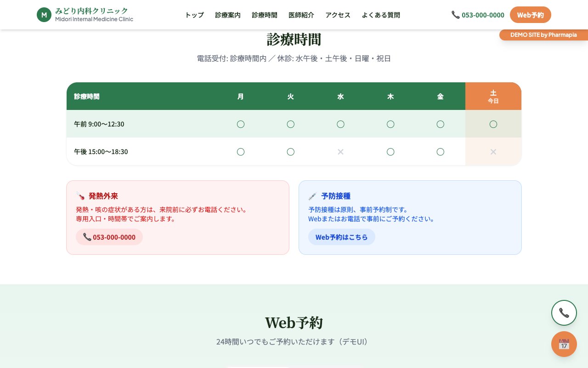The height and width of the screenshot is (368, 588).
Task: Select トップ in the navigation menu
Action: (194, 15)
